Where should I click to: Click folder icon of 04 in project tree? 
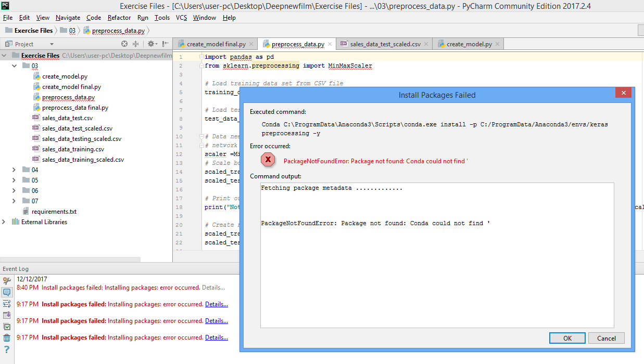point(26,170)
